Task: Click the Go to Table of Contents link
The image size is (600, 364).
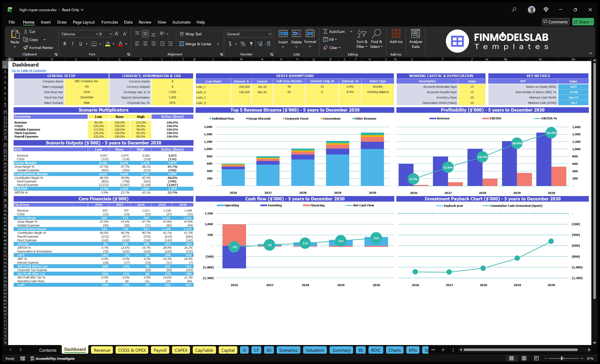Action: click(x=29, y=70)
